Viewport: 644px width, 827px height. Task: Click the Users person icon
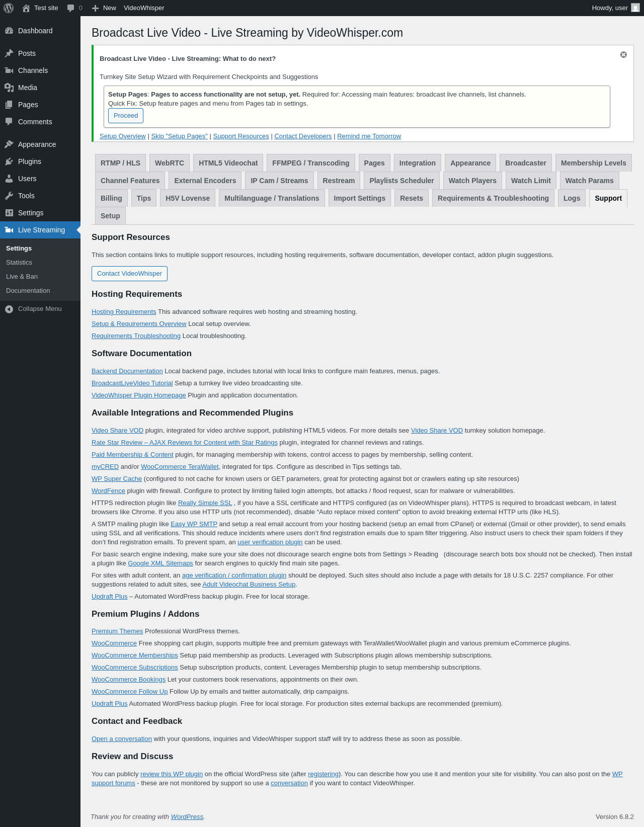point(9,179)
